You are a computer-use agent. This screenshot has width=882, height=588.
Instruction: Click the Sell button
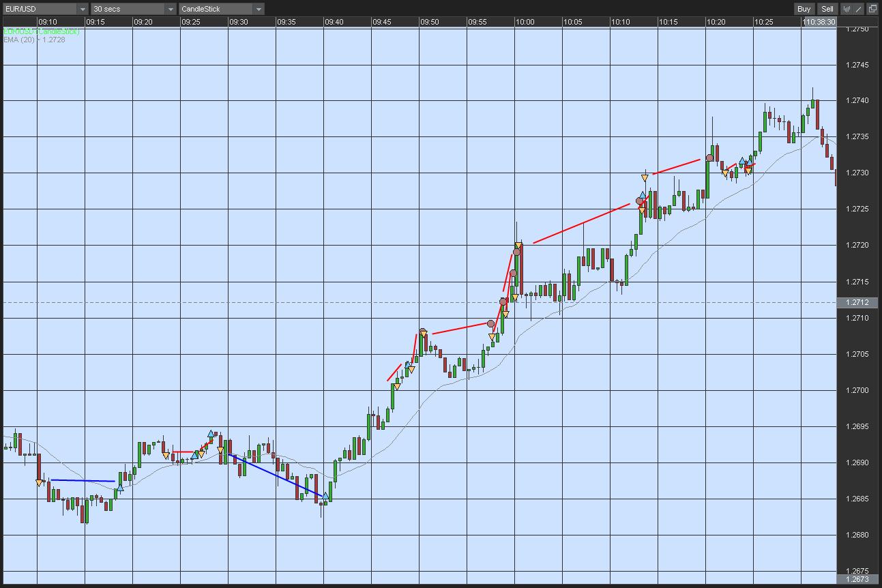tap(827, 9)
